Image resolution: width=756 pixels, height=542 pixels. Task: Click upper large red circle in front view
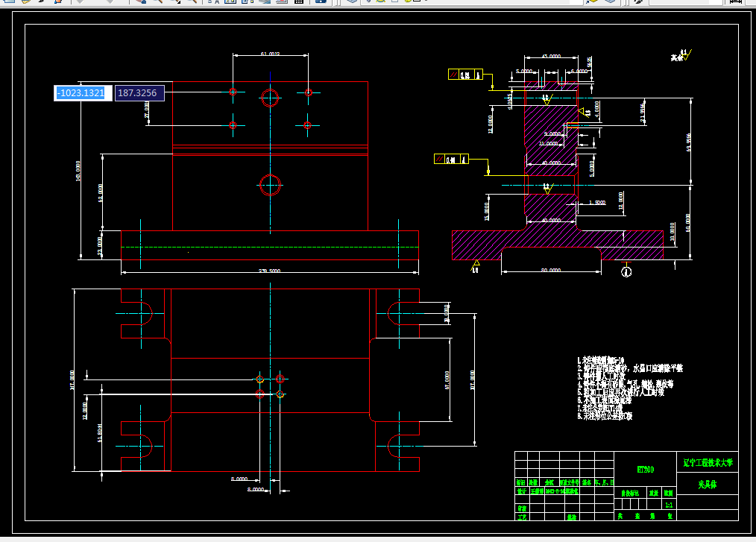[270, 98]
